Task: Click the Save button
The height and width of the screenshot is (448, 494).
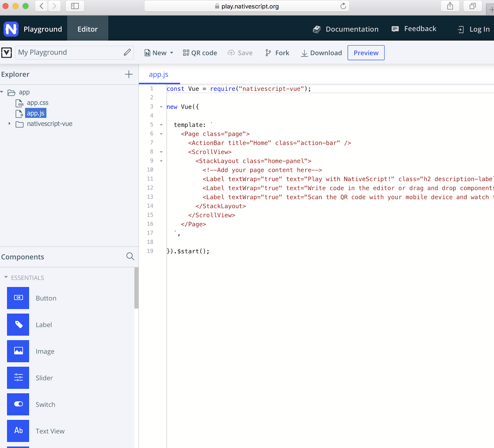Action: 240,53
